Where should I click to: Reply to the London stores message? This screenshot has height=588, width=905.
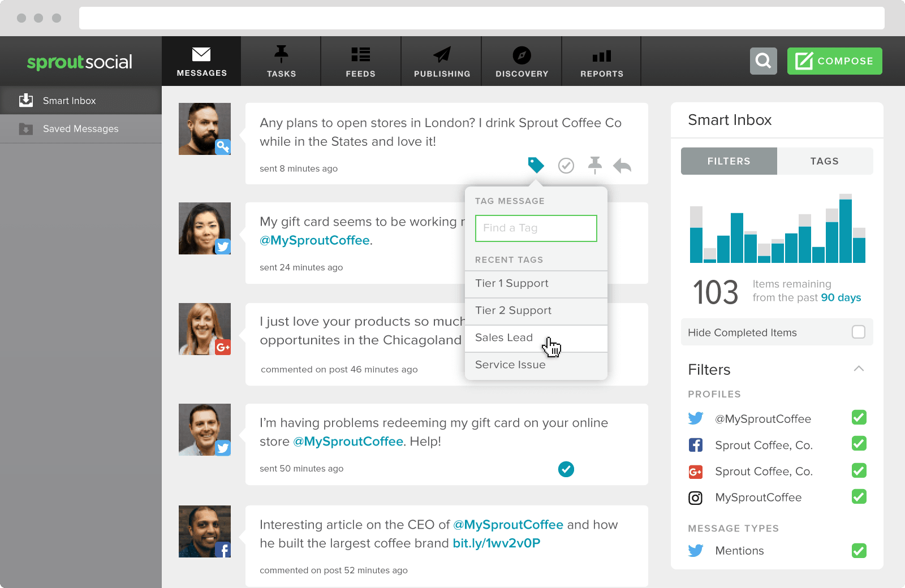point(622,166)
